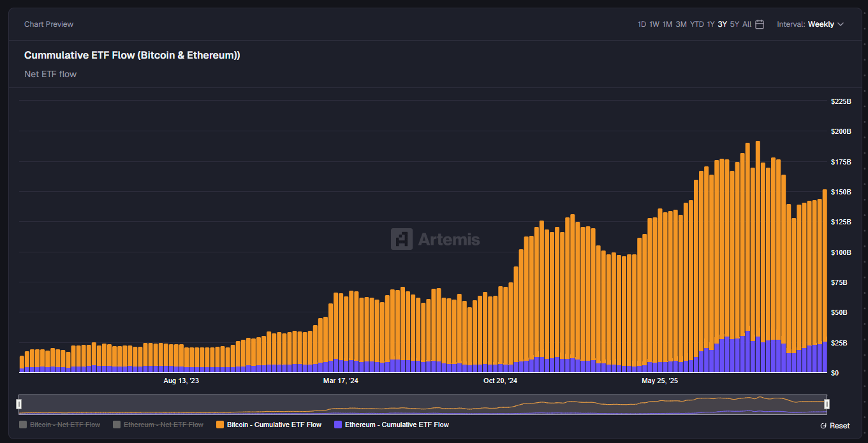Click the orange Bitcoin Cumulative legend square
Image resolution: width=868 pixels, height=443 pixels.
point(220,425)
